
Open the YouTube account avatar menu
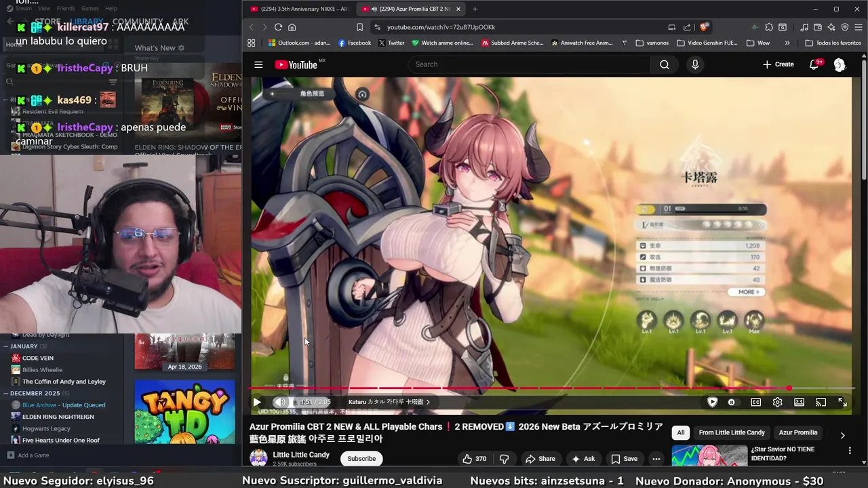pos(840,64)
